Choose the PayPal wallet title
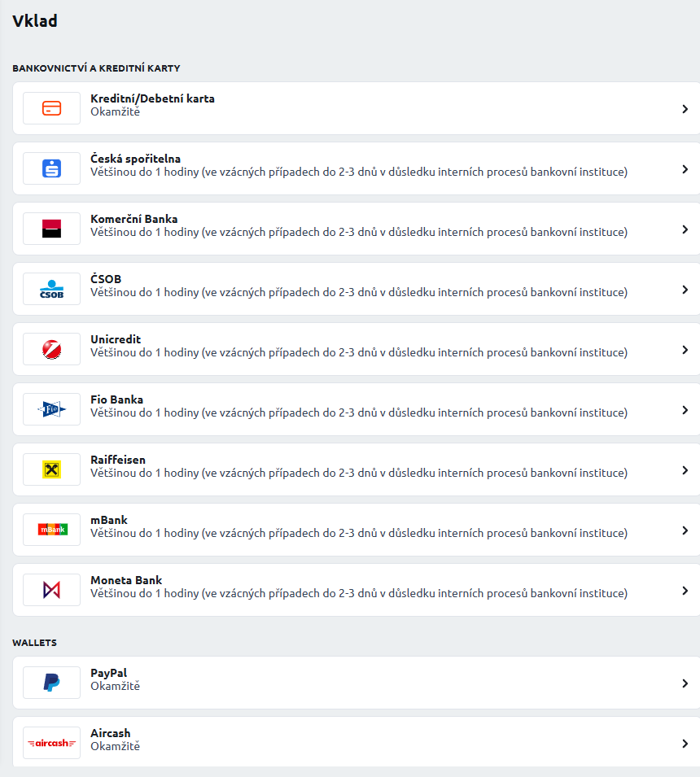The width and height of the screenshot is (700, 777). (108, 673)
